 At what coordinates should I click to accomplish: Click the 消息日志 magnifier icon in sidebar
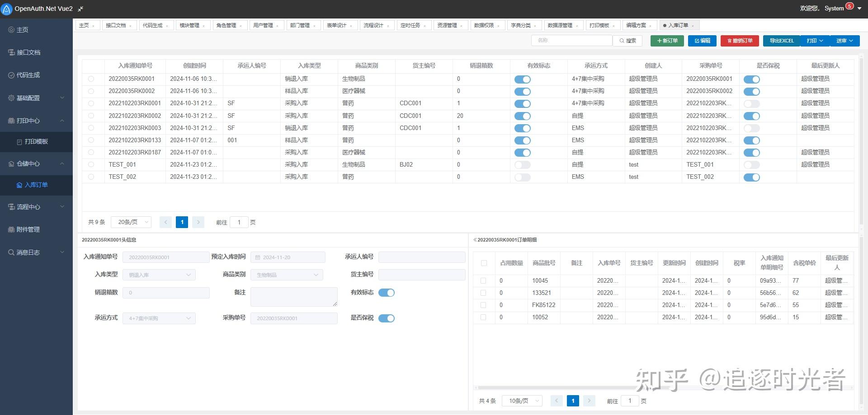(x=10, y=252)
